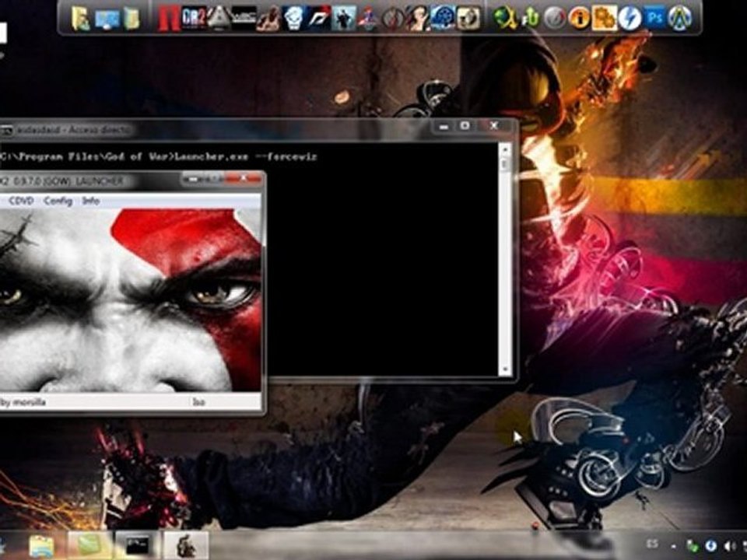Close the GOW launcher window
Viewport: 747px width, 560px height.
point(244,179)
